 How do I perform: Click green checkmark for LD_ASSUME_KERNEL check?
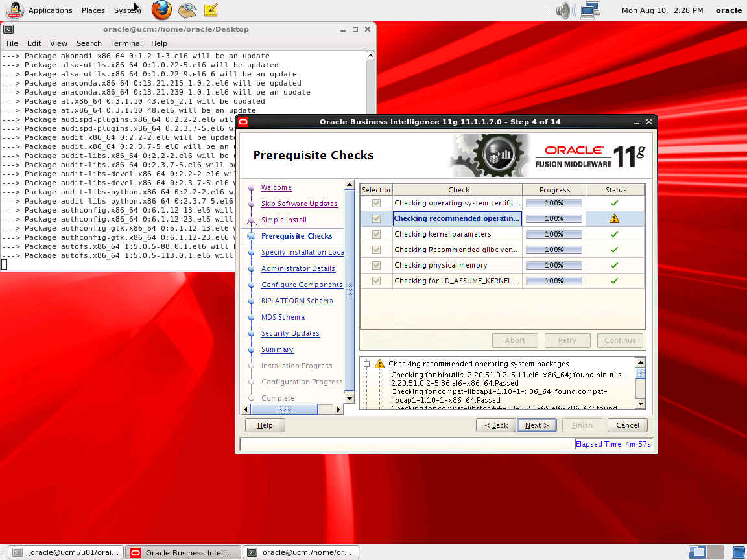point(614,281)
